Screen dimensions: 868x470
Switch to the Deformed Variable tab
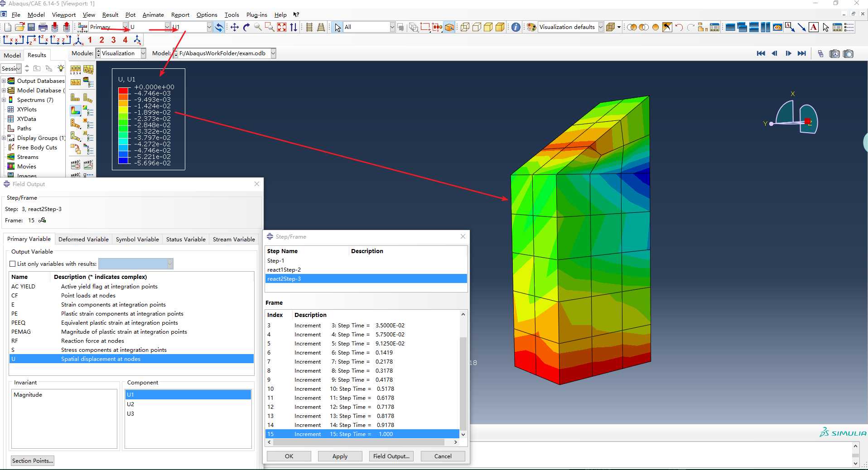pos(83,239)
